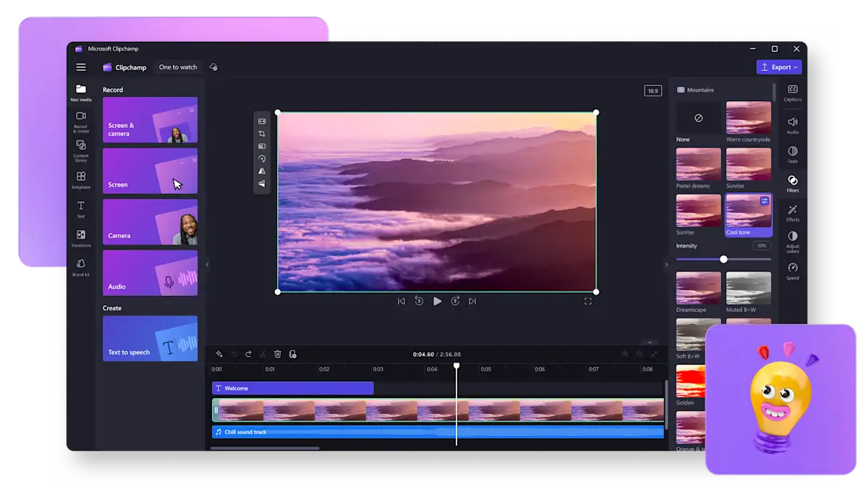Screen dimensions: 868x492
Task: Click the timeline playhead marker
Action: [x=456, y=366]
